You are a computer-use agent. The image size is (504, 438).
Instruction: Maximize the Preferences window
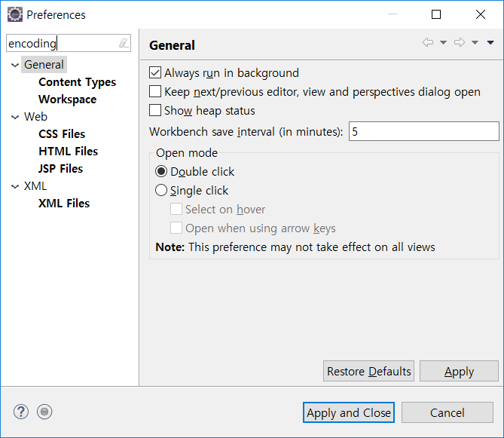pos(436,14)
